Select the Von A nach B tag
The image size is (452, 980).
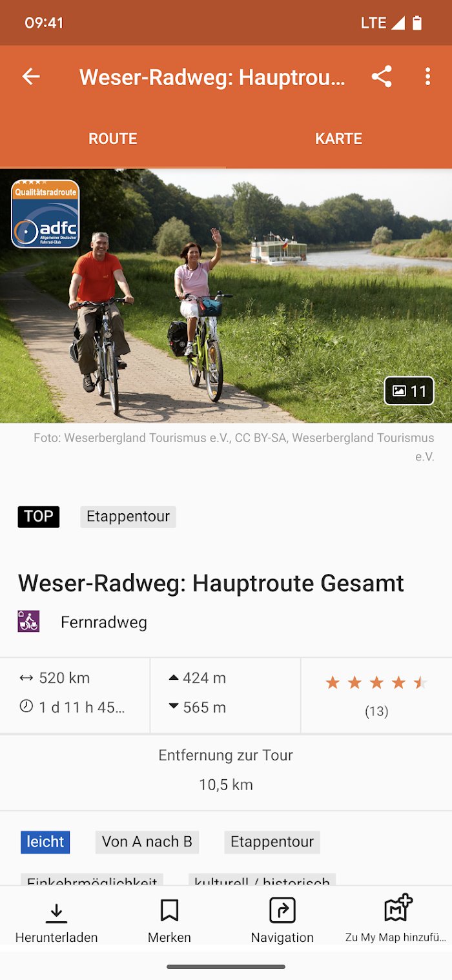coord(147,842)
